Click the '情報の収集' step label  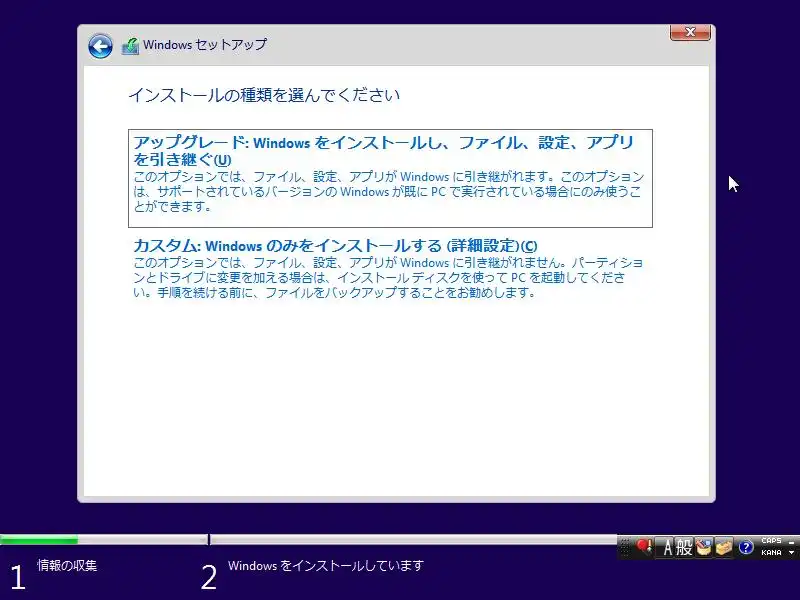pyautogui.click(x=67, y=565)
